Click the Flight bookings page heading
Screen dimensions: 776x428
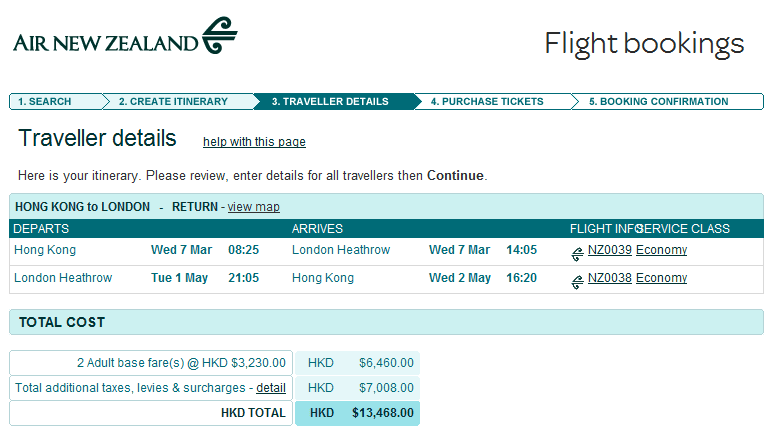(x=644, y=44)
